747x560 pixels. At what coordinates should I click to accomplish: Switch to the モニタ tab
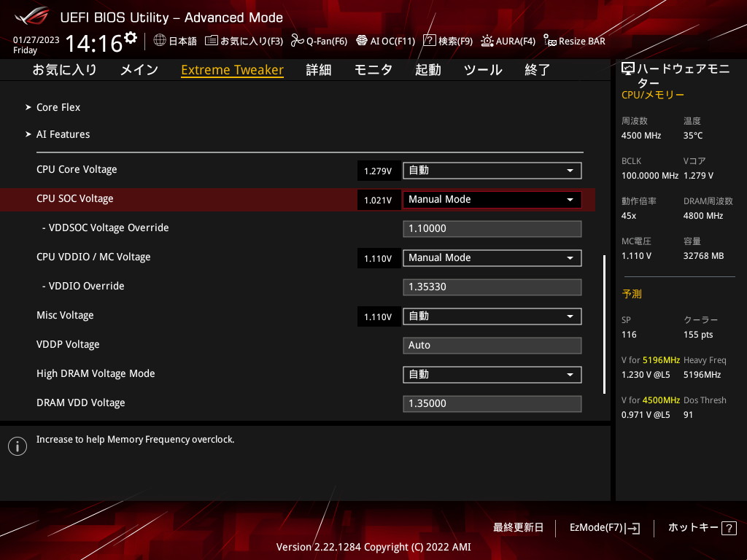pos(373,70)
